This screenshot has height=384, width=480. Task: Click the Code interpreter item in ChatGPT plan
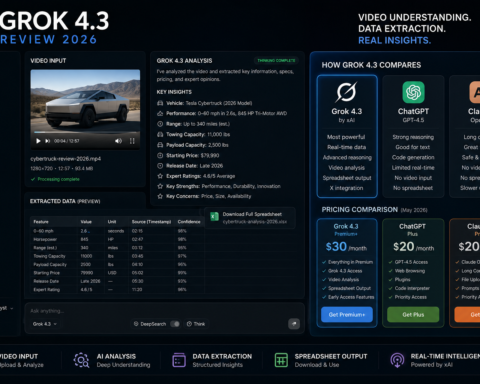pos(409,288)
